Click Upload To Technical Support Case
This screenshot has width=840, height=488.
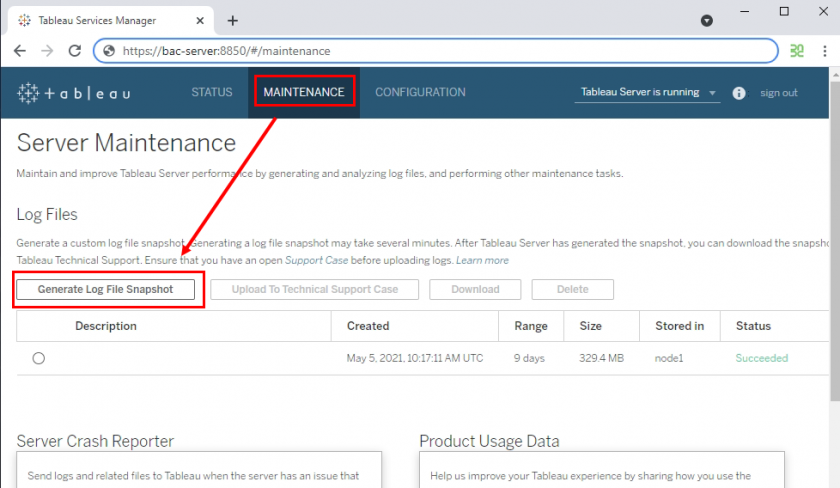click(315, 290)
